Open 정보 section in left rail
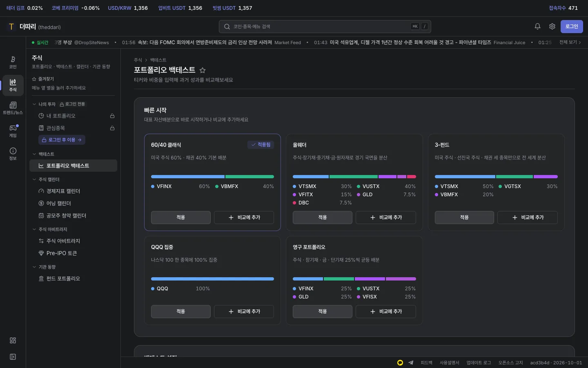The width and height of the screenshot is (588, 368). click(x=13, y=154)
